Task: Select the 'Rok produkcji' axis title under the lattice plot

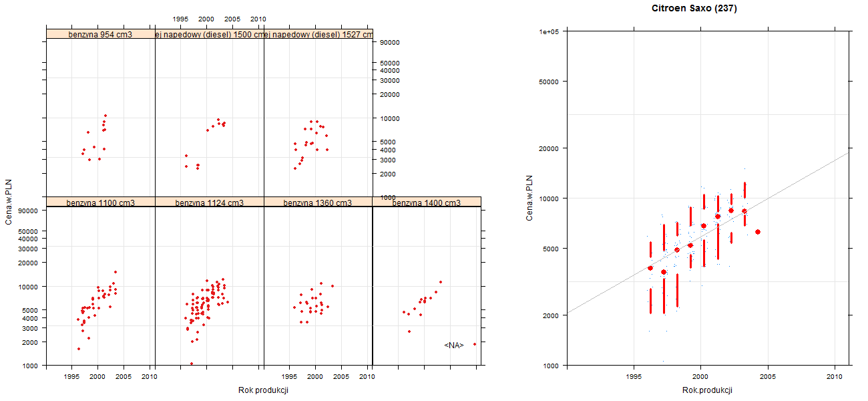Action: point(263,390)
